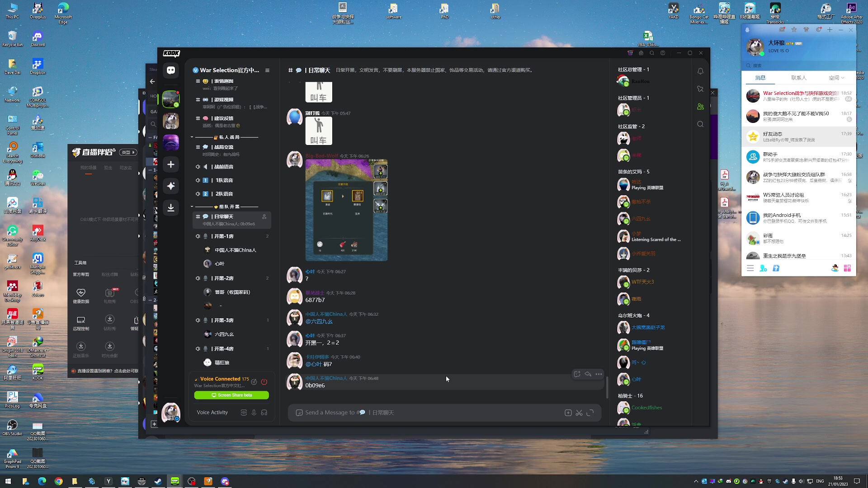Open the 表情趣图 text channel
Image resolution: width=868 pixels, height=488 pixels.
[232, 84]
